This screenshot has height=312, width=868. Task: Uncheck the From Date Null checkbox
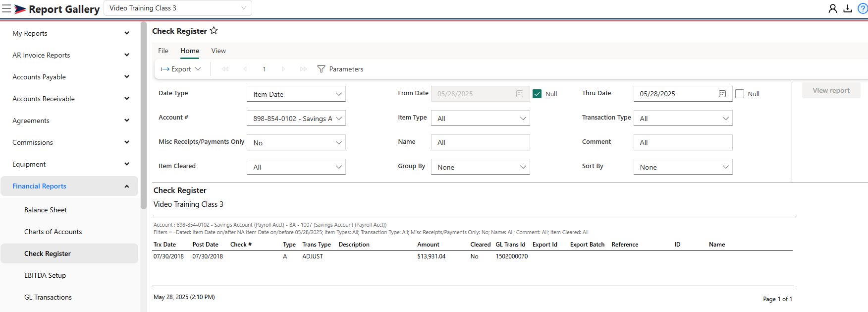click(537, 94)
